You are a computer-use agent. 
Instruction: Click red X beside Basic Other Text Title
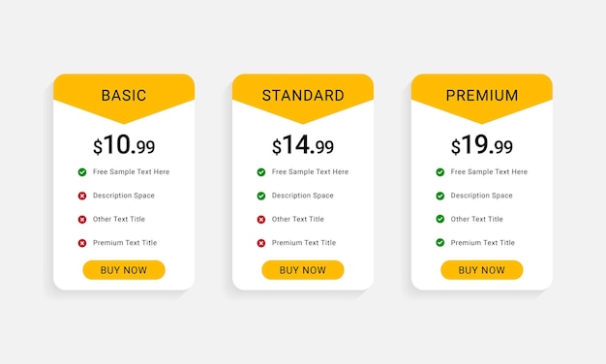click(x=82, y=220)
